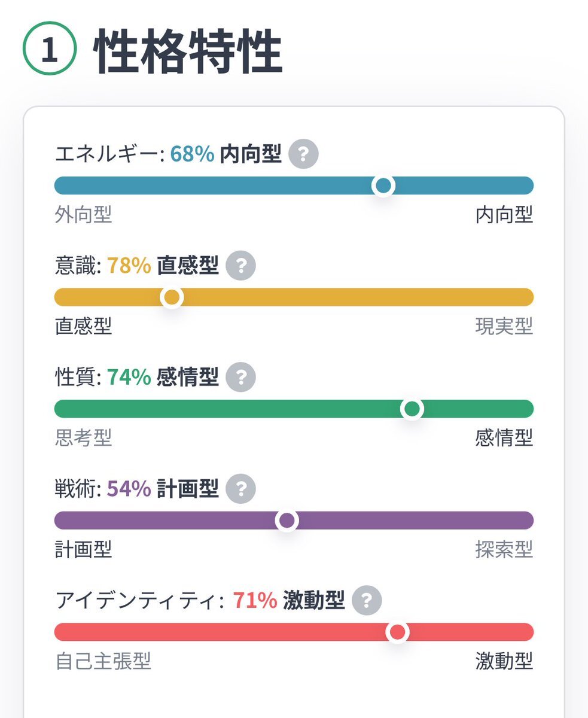Click the 性格特性 heading

coord(188,52)
